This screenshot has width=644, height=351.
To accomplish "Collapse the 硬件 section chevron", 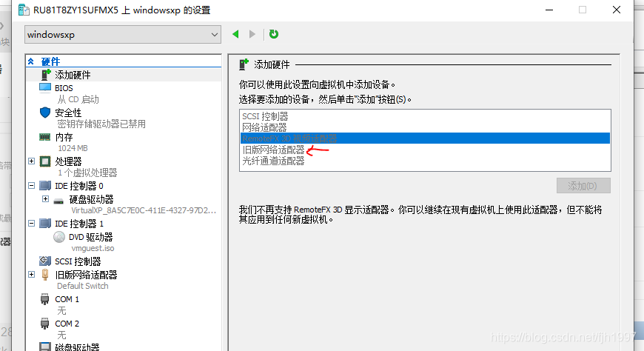I will coord(31,61).
